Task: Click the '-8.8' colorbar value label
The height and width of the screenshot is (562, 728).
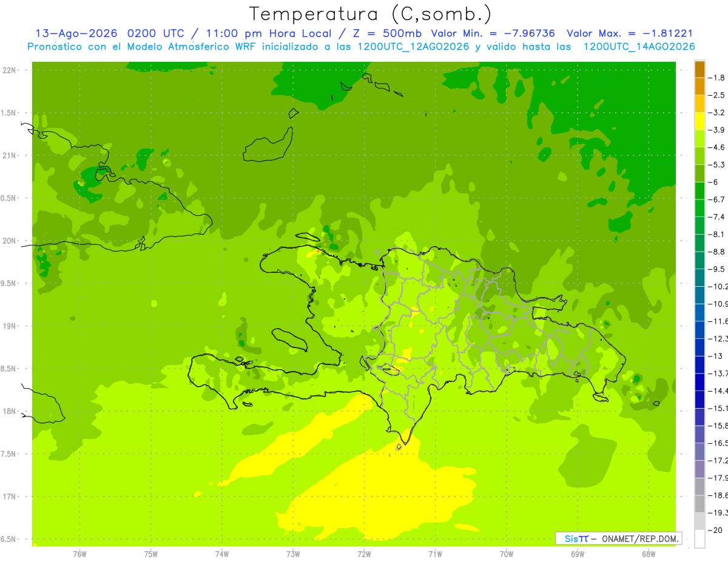Action: 716,252
